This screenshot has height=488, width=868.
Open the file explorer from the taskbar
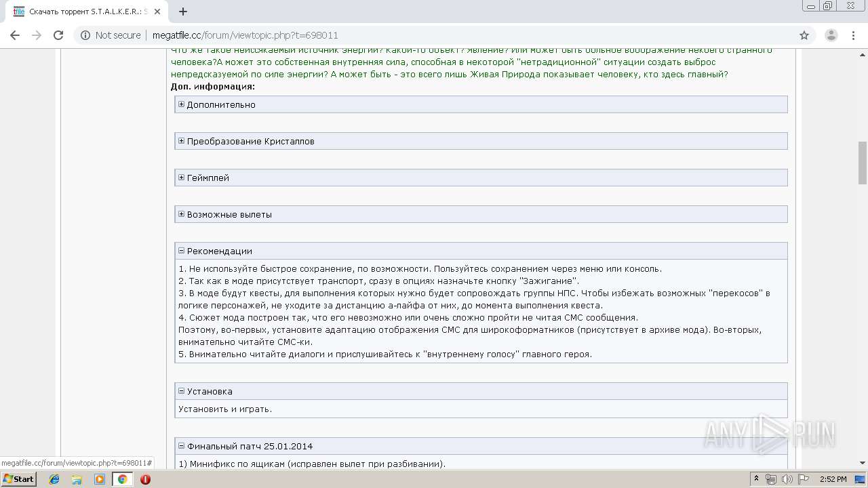tap(77, 479)
